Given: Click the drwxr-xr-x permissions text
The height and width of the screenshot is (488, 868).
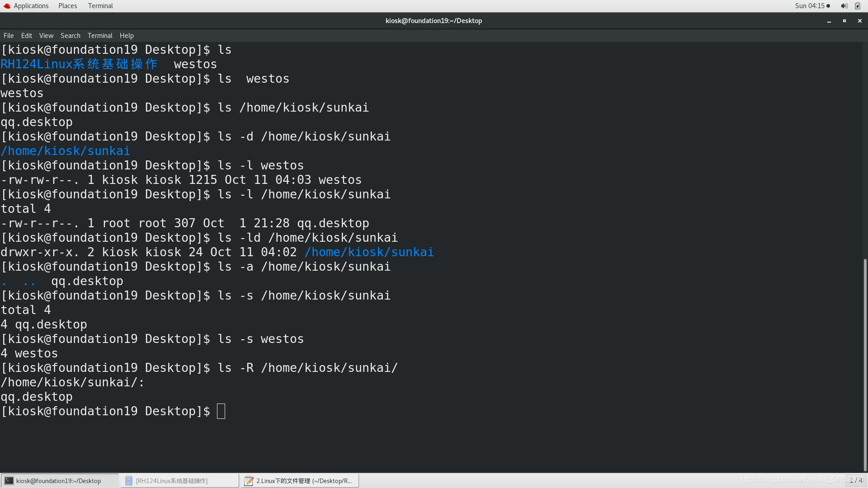Looking at the screenshot, I should click(40, 252).
